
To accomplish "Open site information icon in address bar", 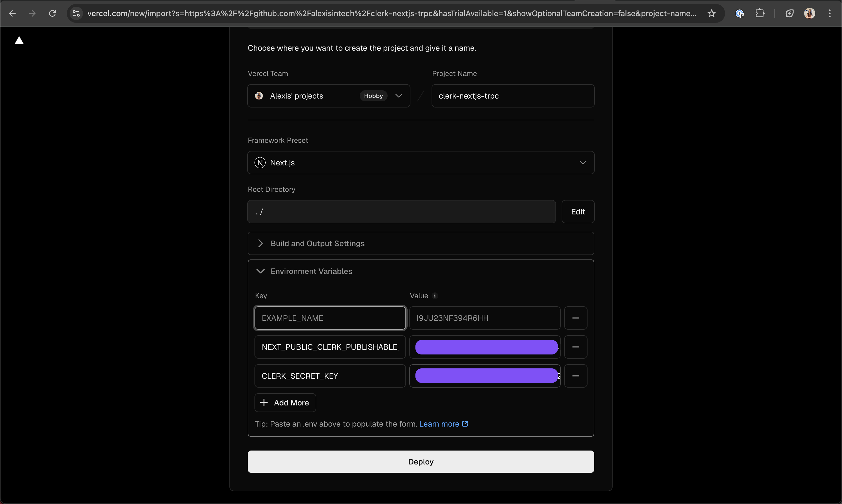I will [x=76, y=13].
